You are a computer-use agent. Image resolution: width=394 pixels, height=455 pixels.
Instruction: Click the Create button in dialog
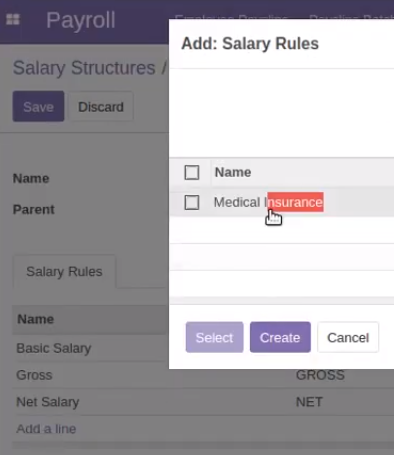280,337
